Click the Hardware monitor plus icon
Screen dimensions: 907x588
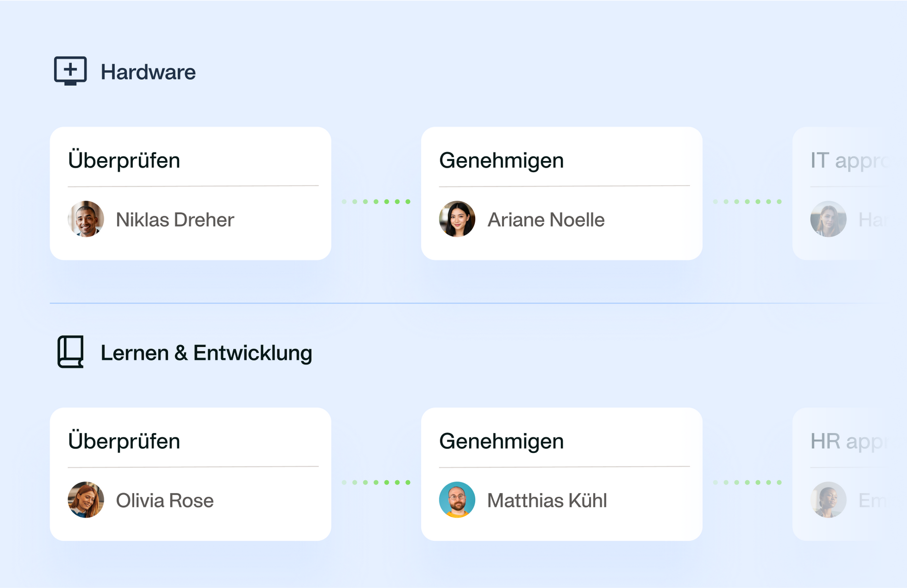point(70,71)
